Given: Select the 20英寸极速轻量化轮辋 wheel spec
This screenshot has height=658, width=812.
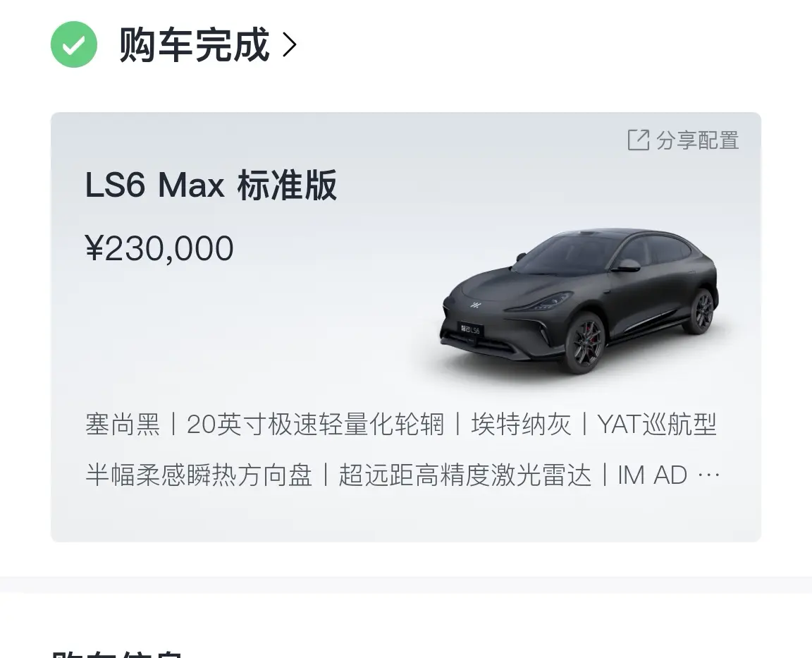Looking at the screenshot, I should 315,425.
